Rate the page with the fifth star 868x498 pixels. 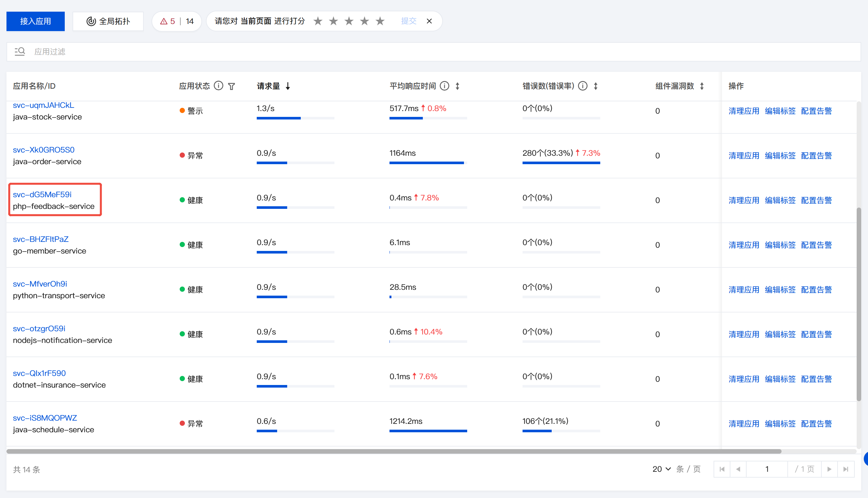click(x=380, y=21)
